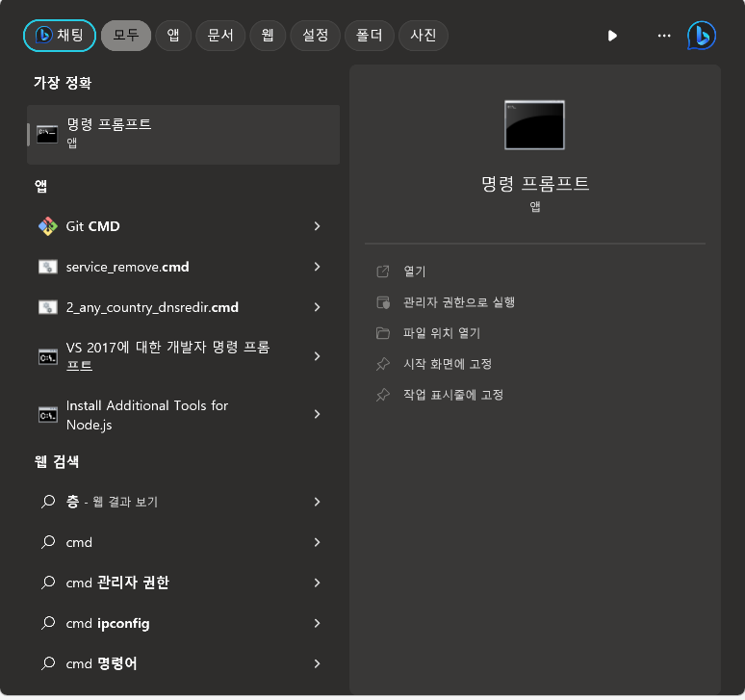This screenshot has height=700, width=745.
Task: Select the 설정 filter tab
Action: [315, 36]
